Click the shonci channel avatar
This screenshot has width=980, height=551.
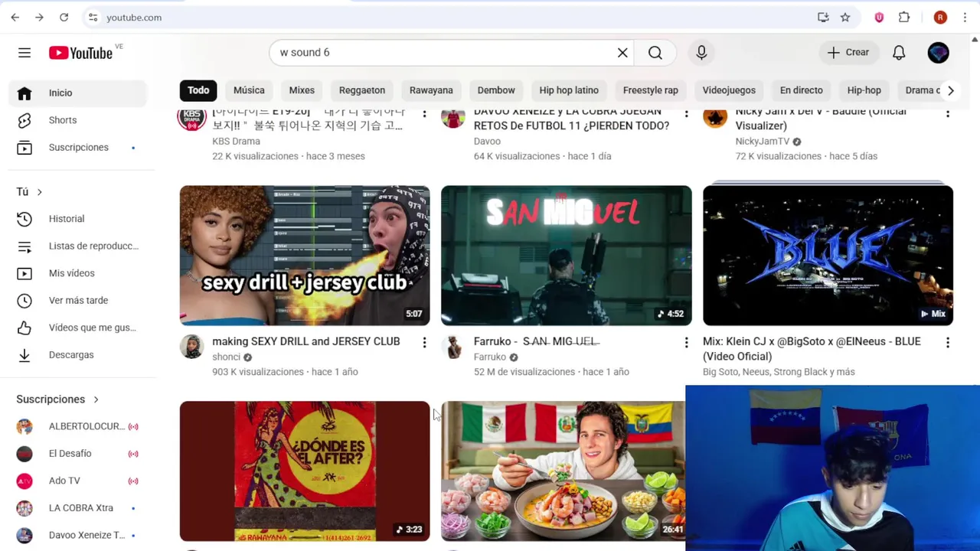[192, 347]
